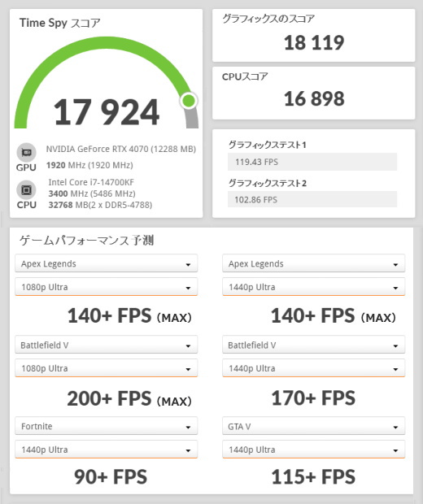423x504 pixels.
Task: Click the Intel Core i7-14700KF text
Action: (x=91, y=182)
